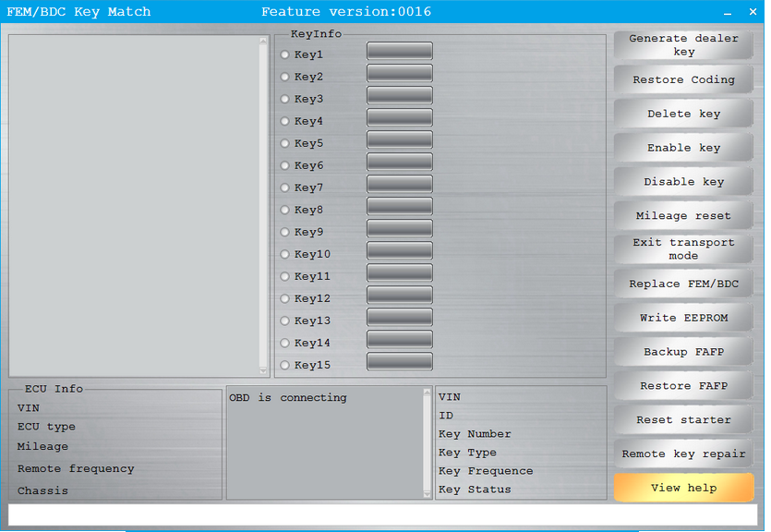
Task: Select the Key3 radio button
Action: (284, 99)
